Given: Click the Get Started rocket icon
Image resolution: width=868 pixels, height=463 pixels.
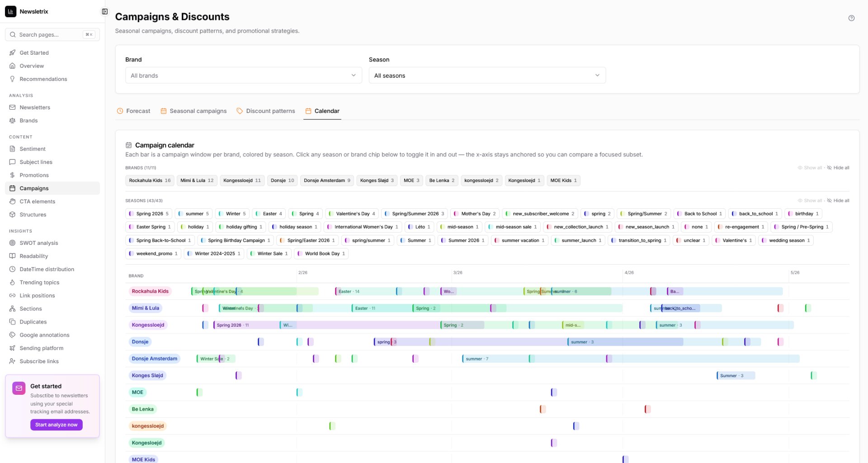Looking at the screenshot, I should (13, 53).
